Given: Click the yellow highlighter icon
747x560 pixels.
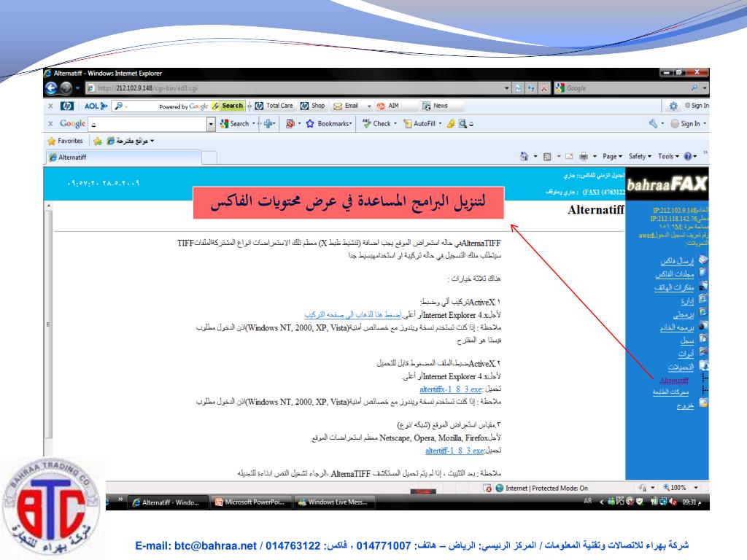Looking at the screenshot, I should pos(451,124).
